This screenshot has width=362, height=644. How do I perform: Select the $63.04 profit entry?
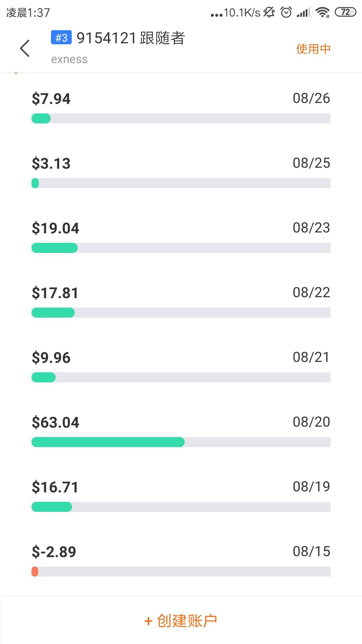pos(56,422)
